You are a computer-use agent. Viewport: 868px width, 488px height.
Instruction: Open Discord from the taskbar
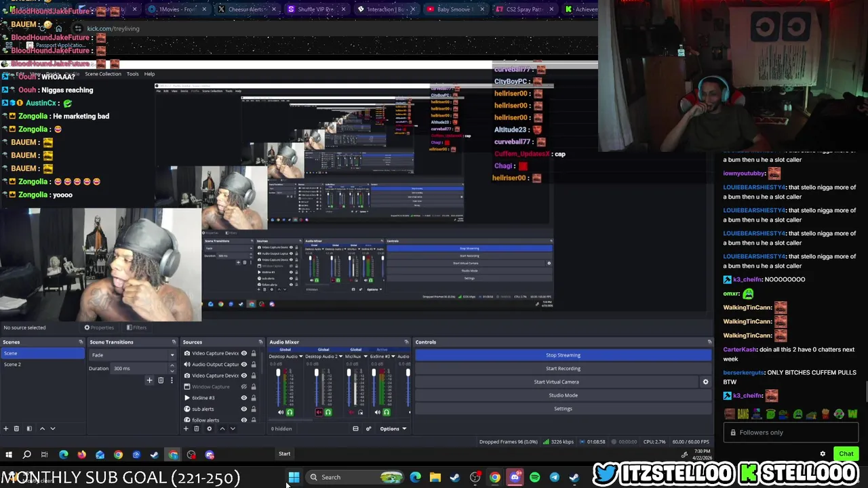click(x=515, y=477)
